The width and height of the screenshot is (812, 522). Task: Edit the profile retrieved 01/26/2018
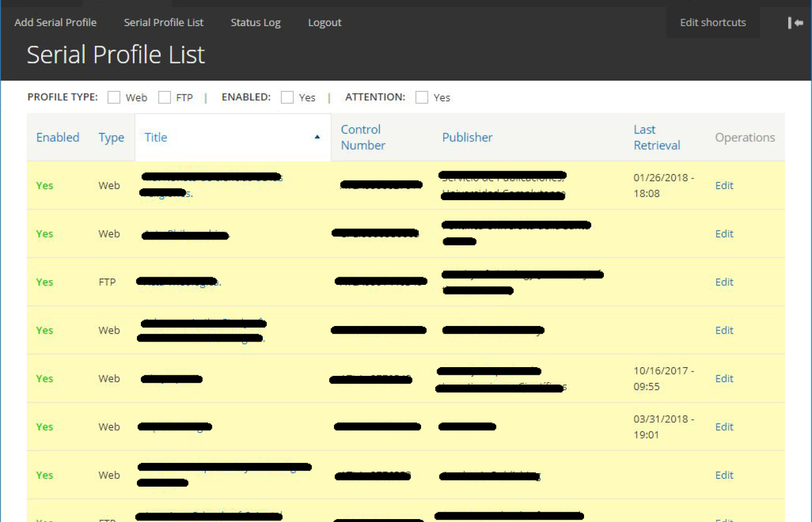[x=724, y=186]
